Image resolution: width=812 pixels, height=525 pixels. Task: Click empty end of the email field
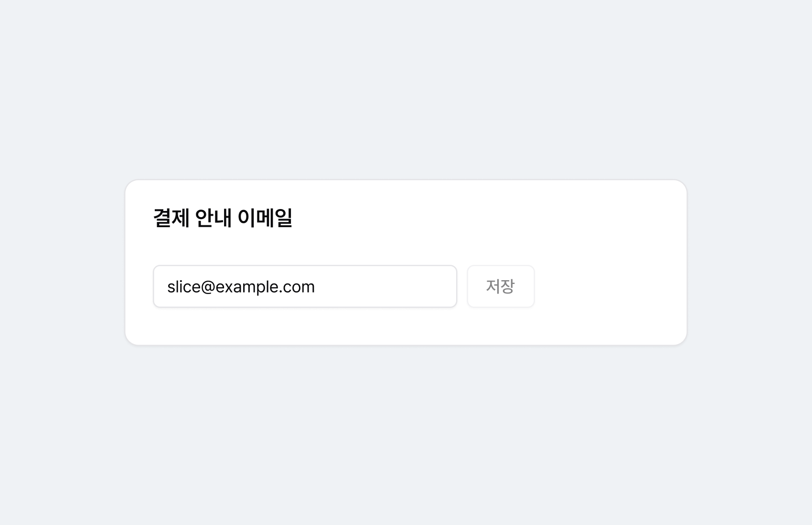click(385, 286)
